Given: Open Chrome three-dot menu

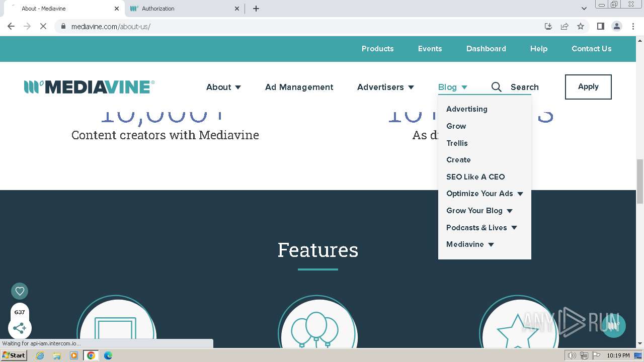Looking at the screenshot, I should coord(633,26).
